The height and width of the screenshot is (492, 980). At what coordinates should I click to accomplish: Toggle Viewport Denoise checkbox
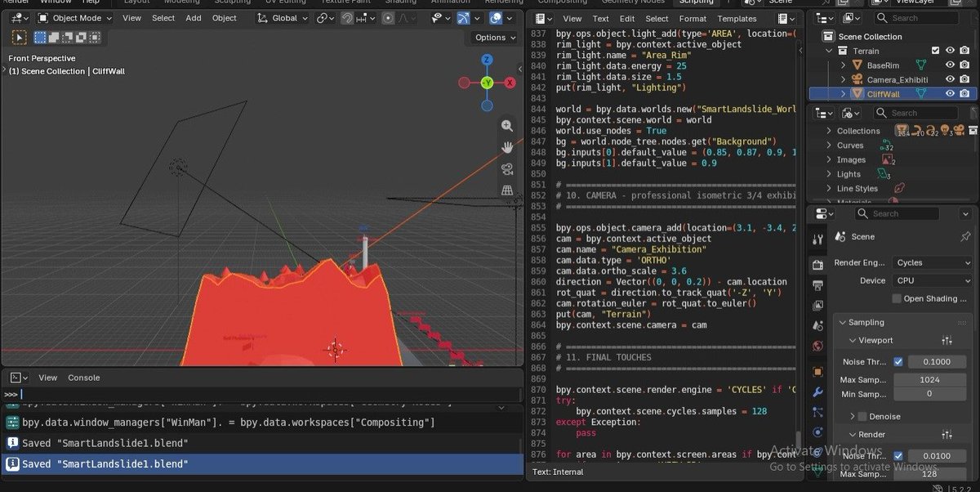click(862, 416)
